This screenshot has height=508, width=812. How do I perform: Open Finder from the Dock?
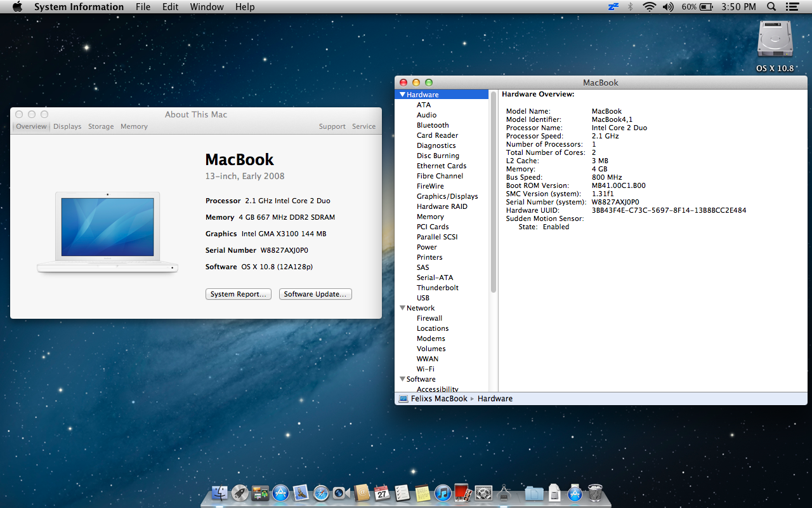[x=219, y=493]
